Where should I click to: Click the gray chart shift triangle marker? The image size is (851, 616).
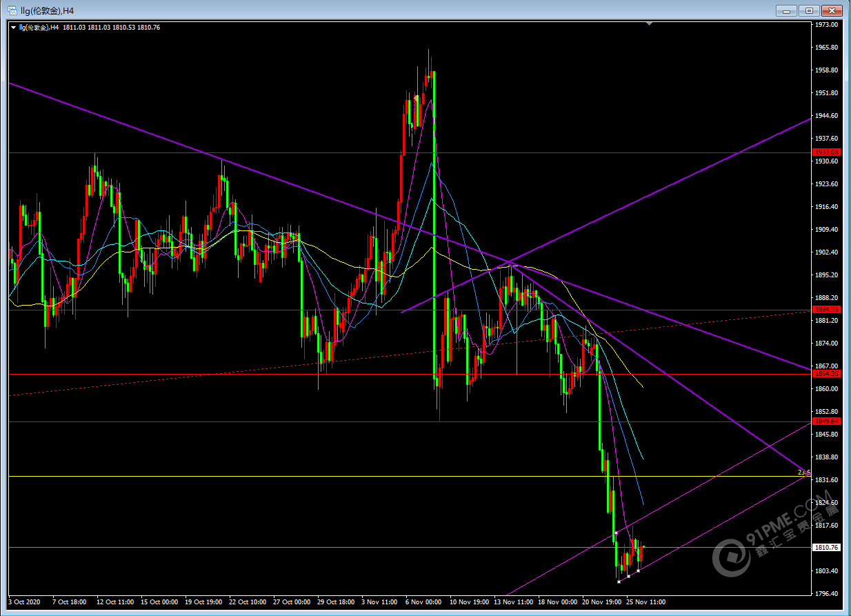tap(649, 24)
